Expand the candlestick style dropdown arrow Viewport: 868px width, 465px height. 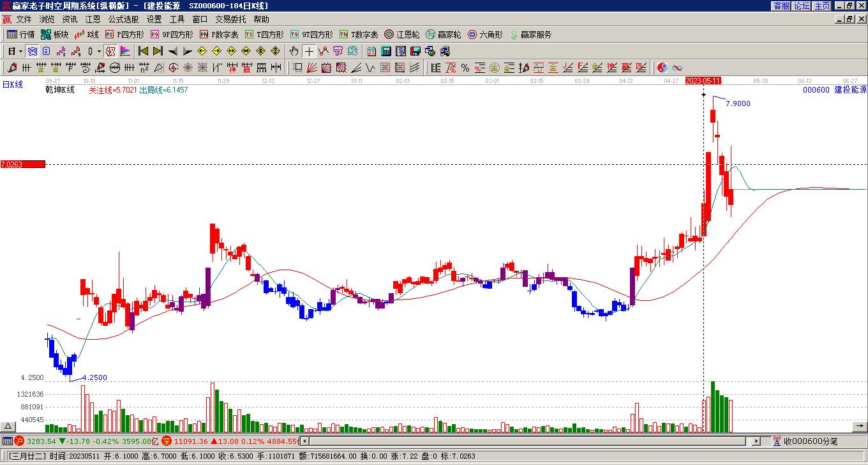(99, 51)
